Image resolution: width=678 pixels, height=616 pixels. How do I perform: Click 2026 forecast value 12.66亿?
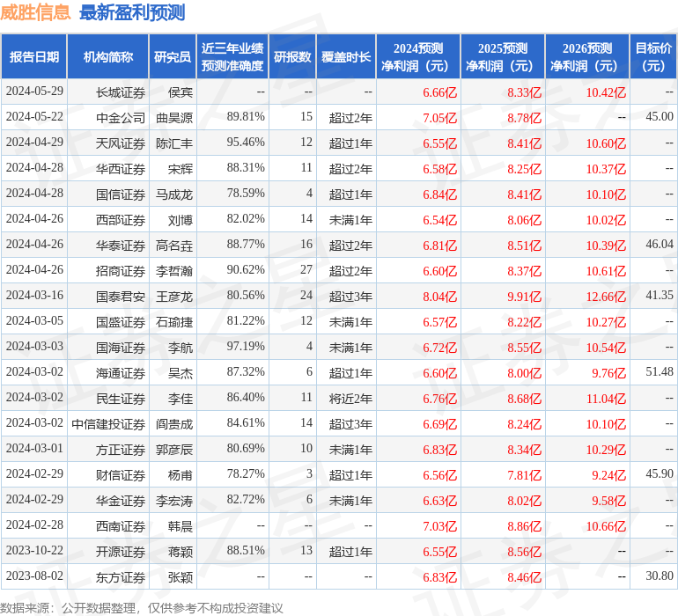coord(606,297)
